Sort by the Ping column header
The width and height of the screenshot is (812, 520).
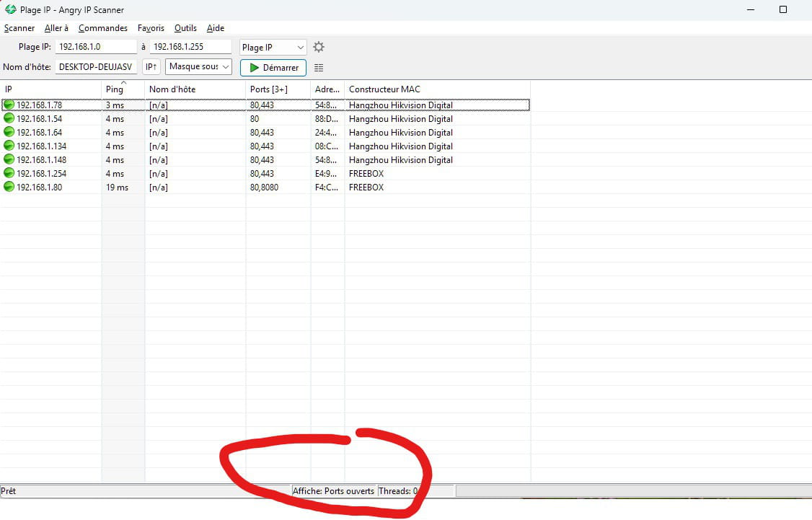(114, 89)
